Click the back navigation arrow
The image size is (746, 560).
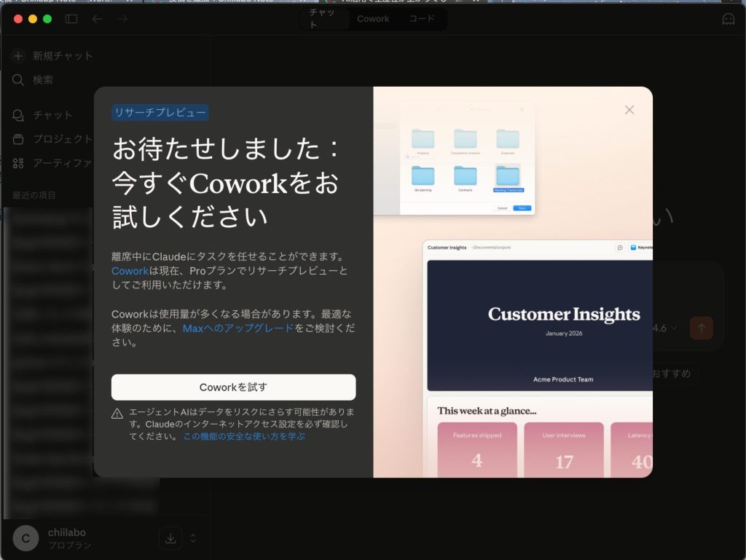point(98,19)
